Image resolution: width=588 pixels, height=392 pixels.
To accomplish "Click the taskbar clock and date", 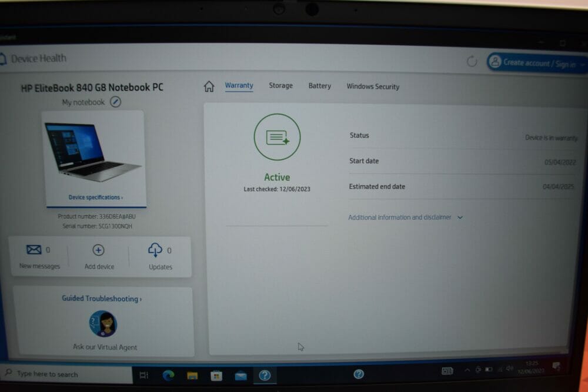I will pyautogui.click(x=530, y=367).
